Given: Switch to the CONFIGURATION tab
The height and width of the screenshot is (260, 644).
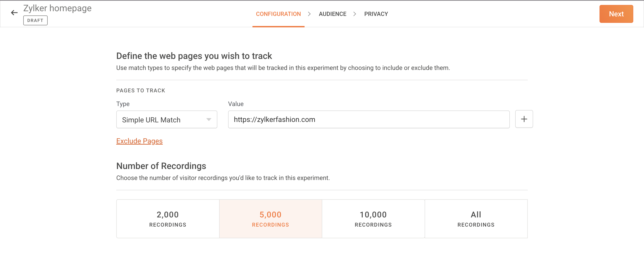Looking at the screenshot, I should [278, 14].
